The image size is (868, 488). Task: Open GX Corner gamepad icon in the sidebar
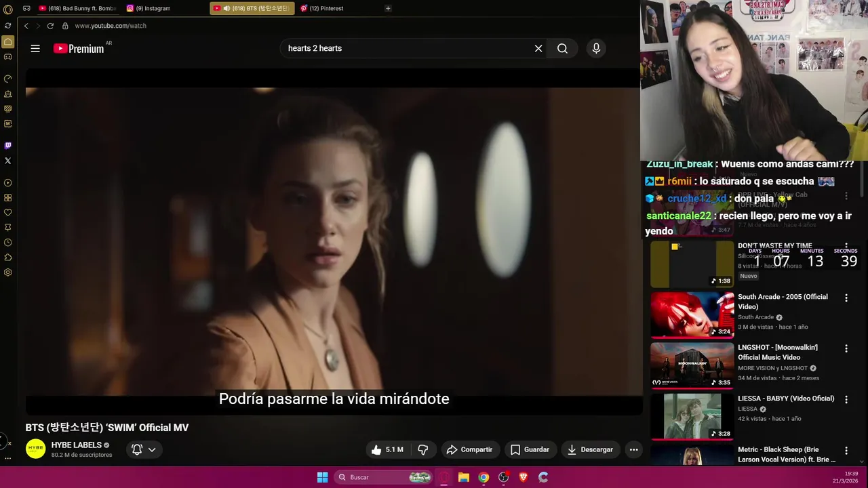pos(7,57)
